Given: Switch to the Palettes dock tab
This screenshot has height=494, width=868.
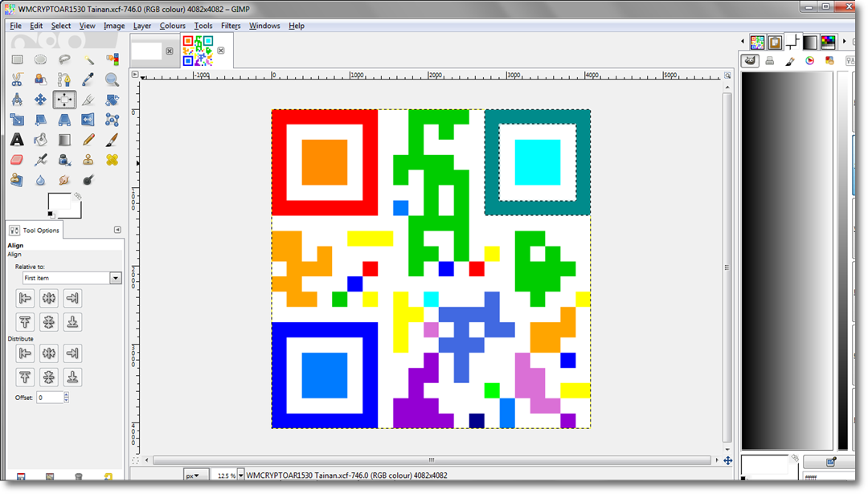Looking at the screenshot, I should click(828, 42).
